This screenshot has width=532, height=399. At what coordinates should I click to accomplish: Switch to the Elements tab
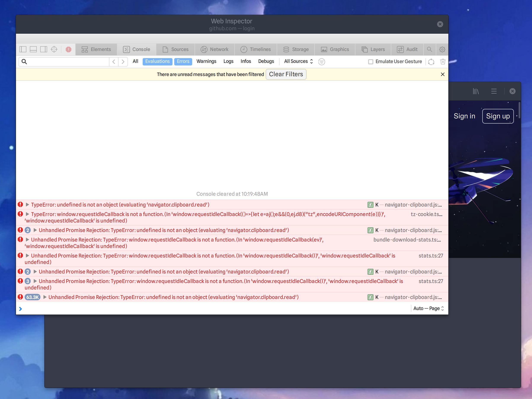pos(96,49)
